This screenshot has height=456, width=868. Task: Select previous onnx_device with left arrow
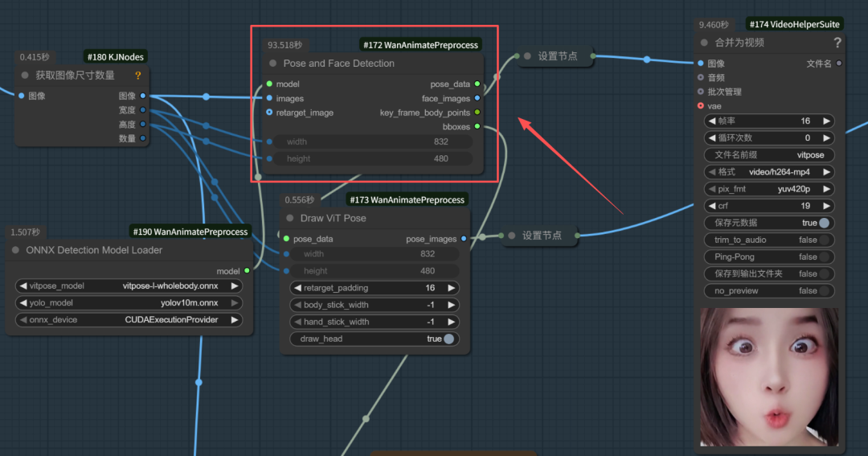(23, 320)
